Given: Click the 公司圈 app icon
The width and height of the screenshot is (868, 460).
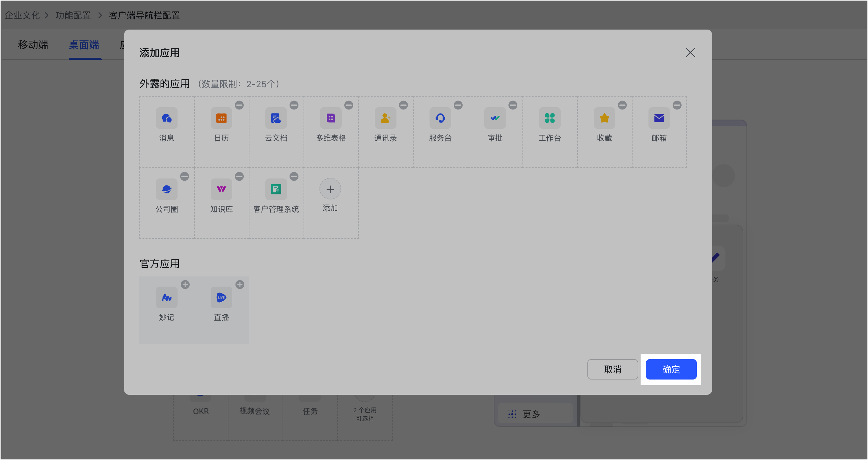Looking at the screenshot, I should click(166, 189).
